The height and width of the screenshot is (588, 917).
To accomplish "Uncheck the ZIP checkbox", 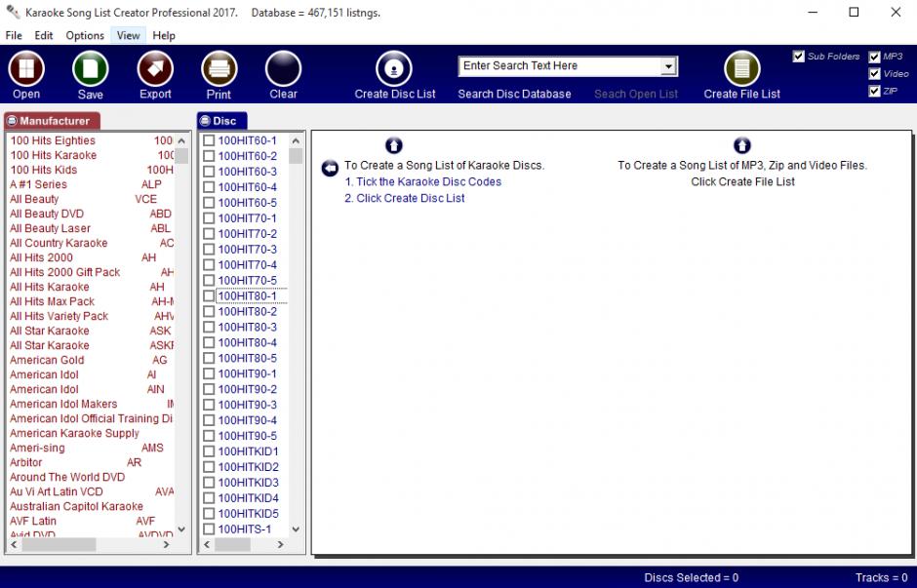I will [874, 92].
